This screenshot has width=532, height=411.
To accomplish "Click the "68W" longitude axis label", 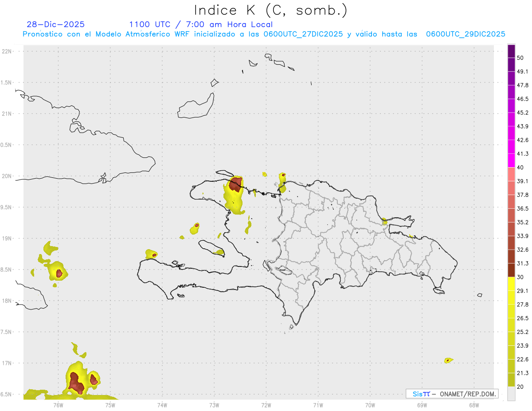I will pyautogui.click(x=474, y=405).
